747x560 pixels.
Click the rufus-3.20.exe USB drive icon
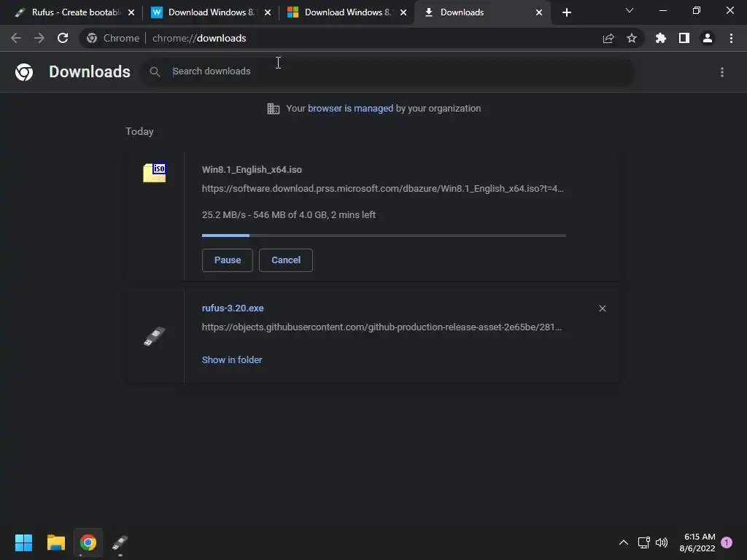coord(155,336)
